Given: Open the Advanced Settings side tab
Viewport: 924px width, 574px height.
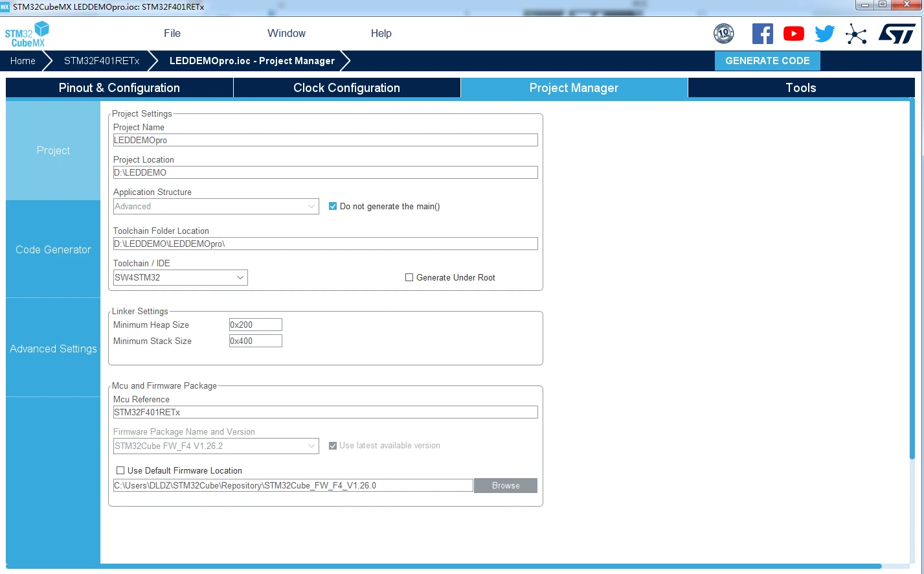Looking at the screenshot, I should pyautogui.click(x=53, y=349).
